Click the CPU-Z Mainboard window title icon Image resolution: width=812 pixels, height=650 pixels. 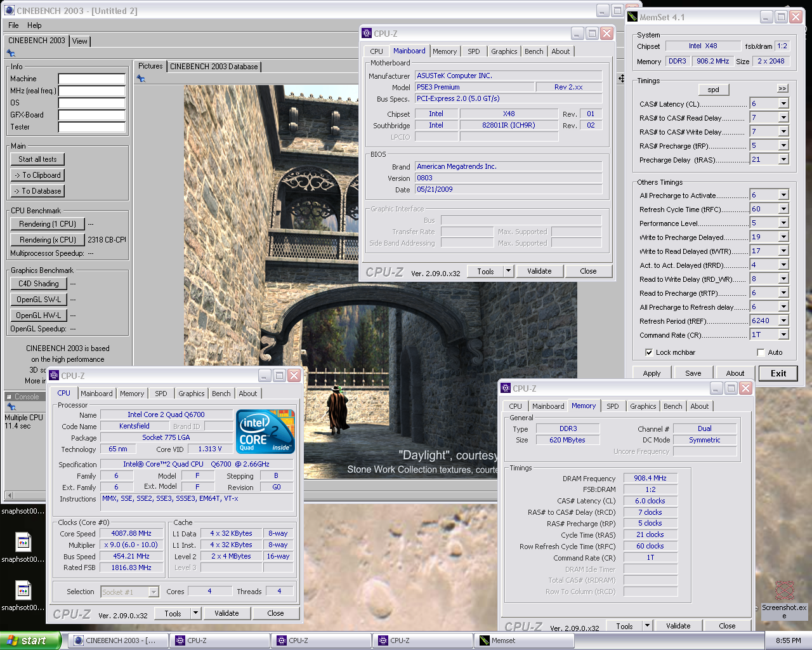(x=367, y=33)
